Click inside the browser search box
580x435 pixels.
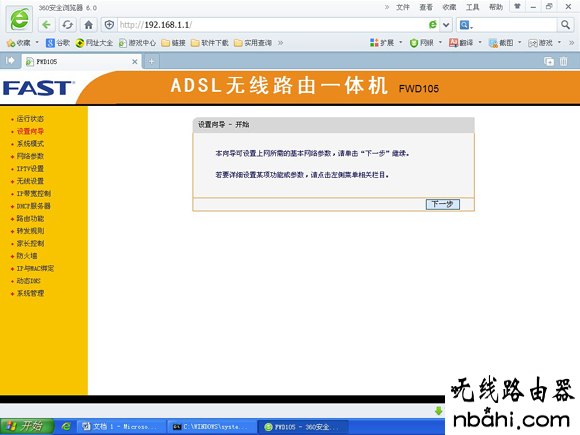[x=516, y=25]
